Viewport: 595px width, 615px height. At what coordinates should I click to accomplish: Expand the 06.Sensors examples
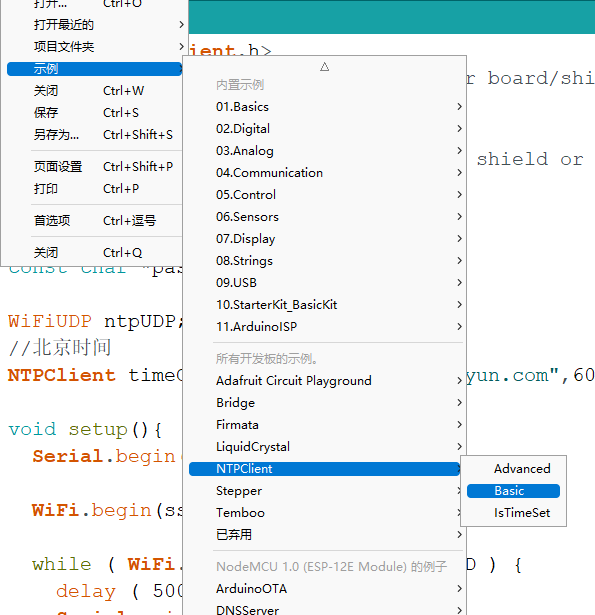[x=324, y=217]
